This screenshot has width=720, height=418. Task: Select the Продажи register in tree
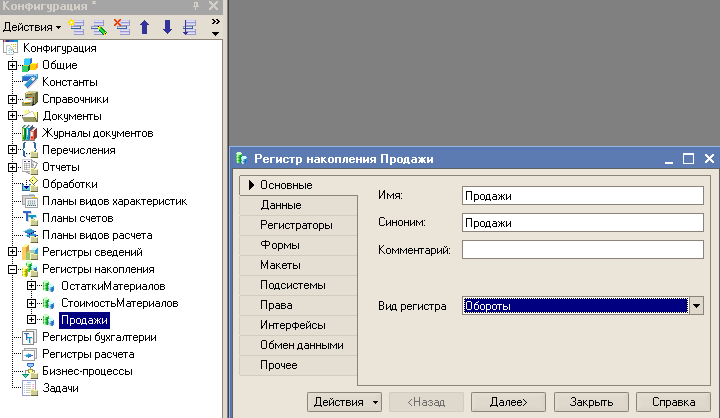[84, 320]
